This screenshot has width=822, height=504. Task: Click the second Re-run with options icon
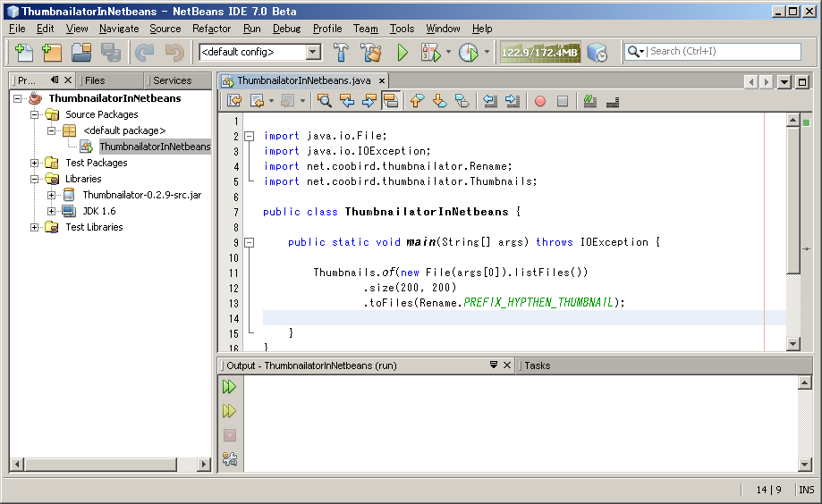coord(230,411)
